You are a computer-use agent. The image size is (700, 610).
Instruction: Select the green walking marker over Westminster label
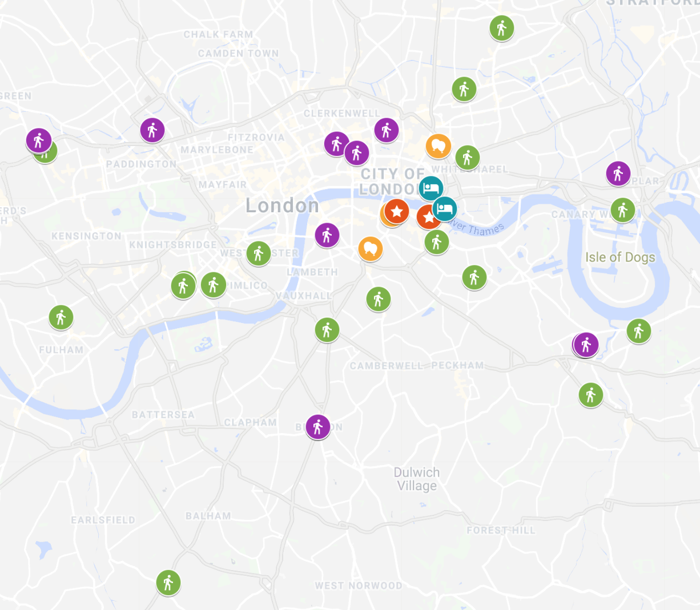[259, 253]
